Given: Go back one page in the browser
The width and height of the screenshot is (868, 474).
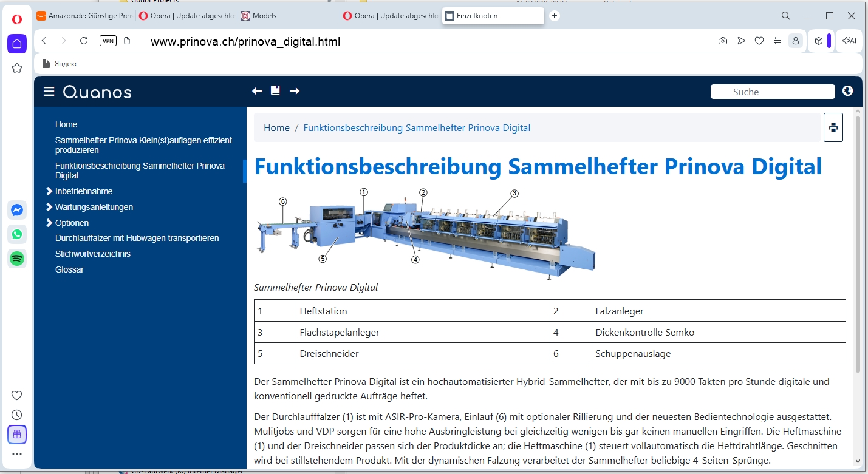Looking at the screenshot, I should [x=44, y=41].
